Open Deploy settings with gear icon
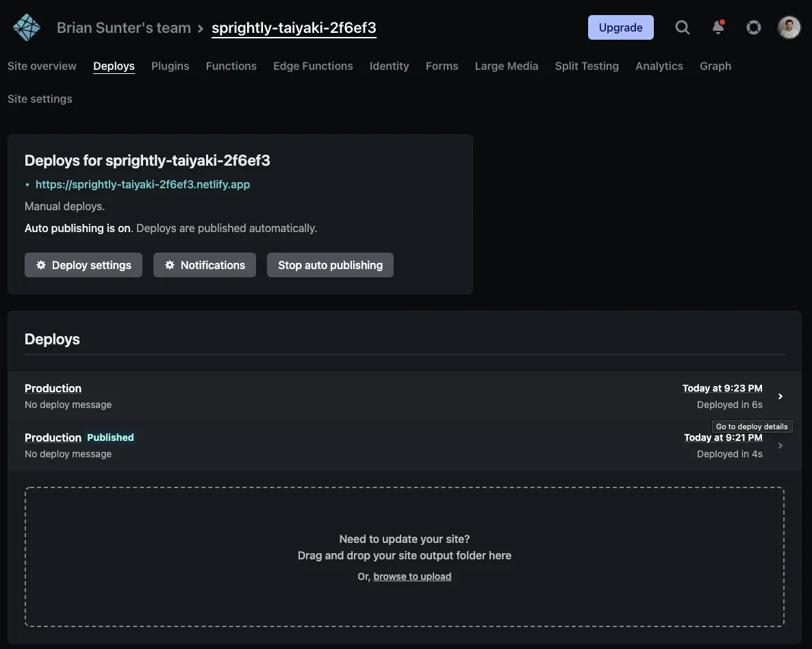 click(x=84, y=265)
